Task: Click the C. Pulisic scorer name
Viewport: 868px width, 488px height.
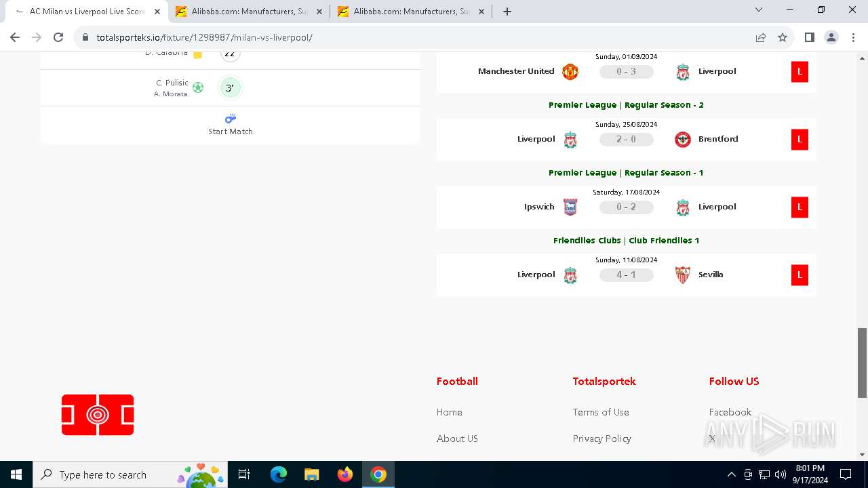Action: [x=172, y=83]
